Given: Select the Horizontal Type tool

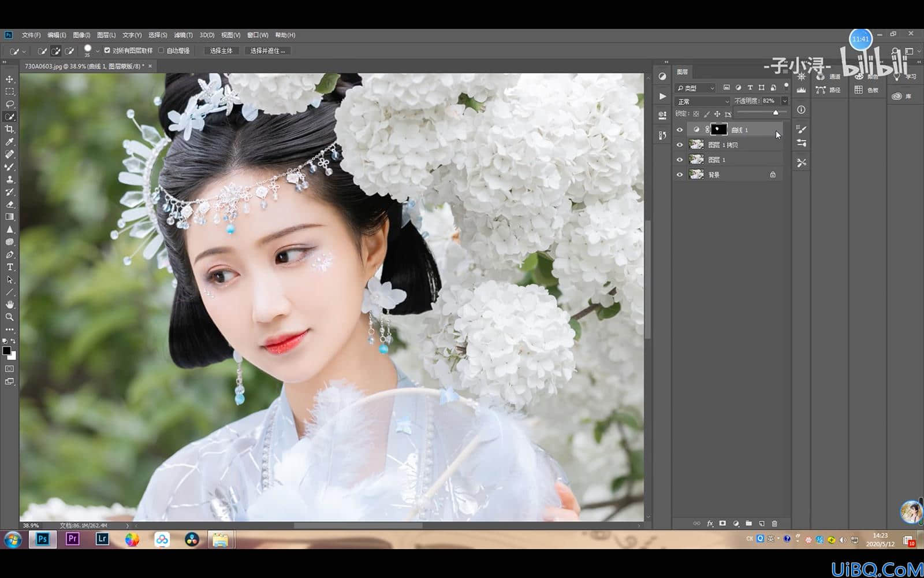Looking at the screenshot, I should (10, 267).
